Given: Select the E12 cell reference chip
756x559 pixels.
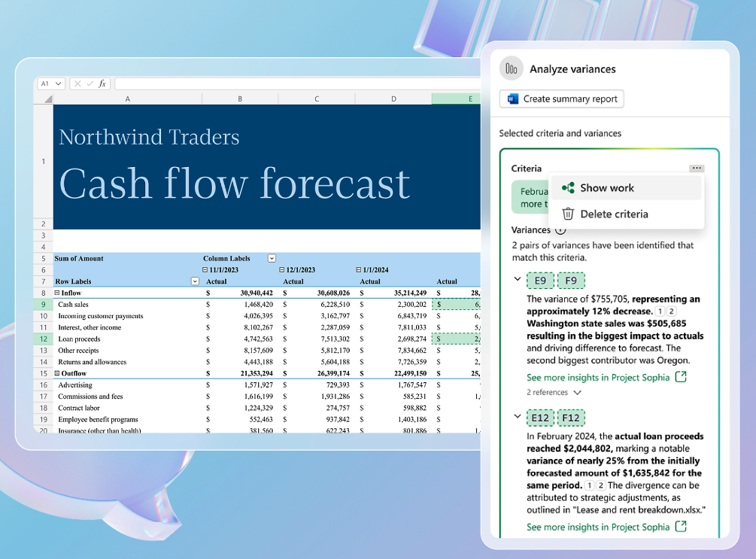Looking at the screenshot, I should (540, 418).
